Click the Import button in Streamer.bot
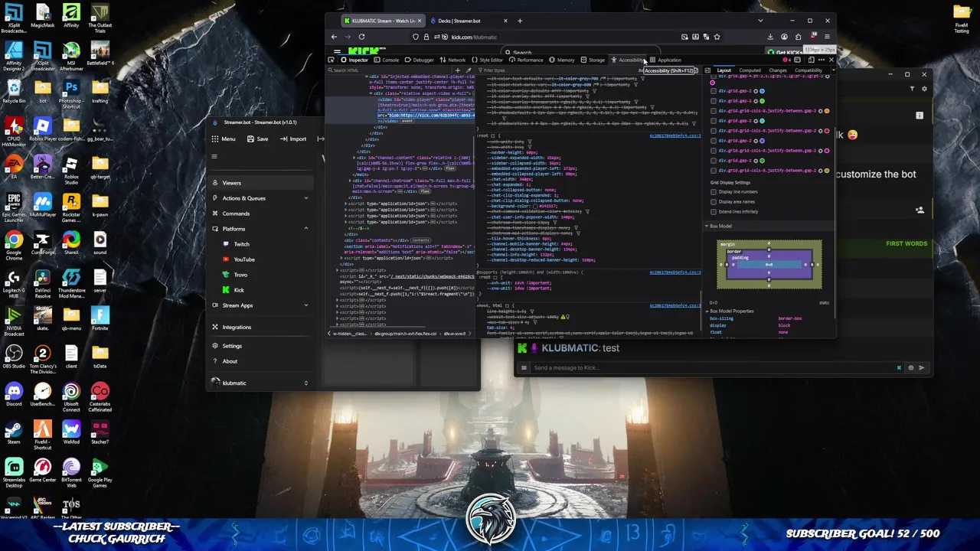This screenshot has width=980, height=551. pyautogui.click(x=292, y=139)
